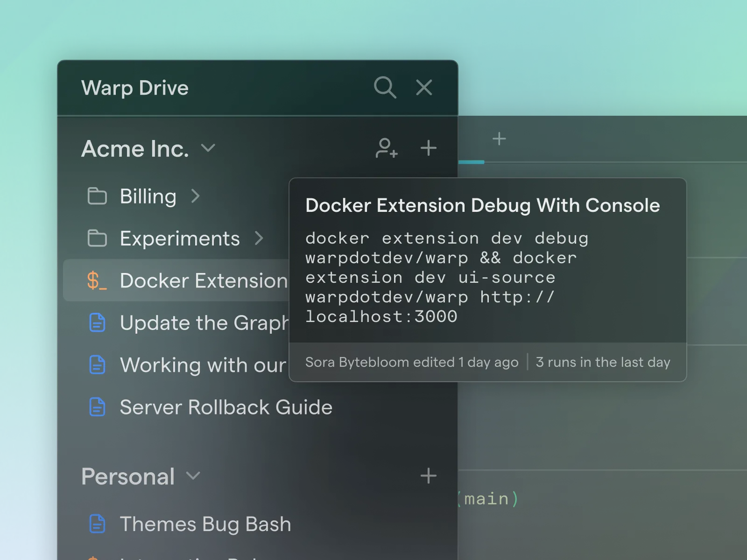Collapse the Personal section chevron
This screenshot has width=747, height=560.
click(193, 476)
